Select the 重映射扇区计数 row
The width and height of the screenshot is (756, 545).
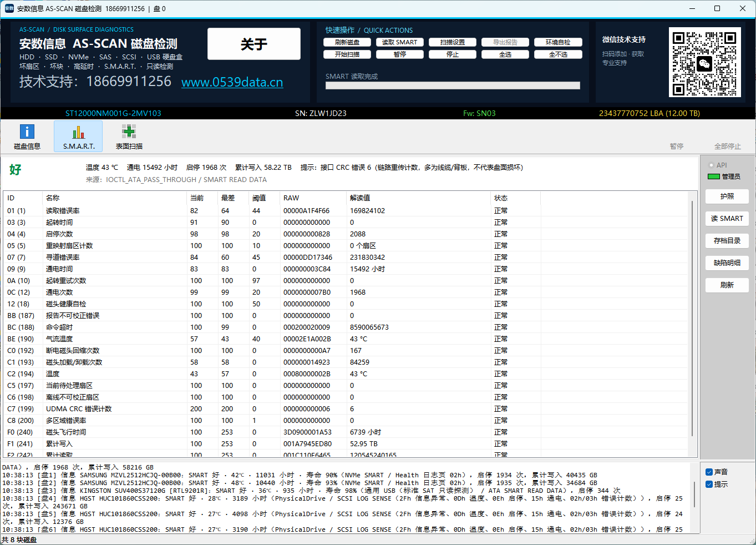tap(346, 246)
